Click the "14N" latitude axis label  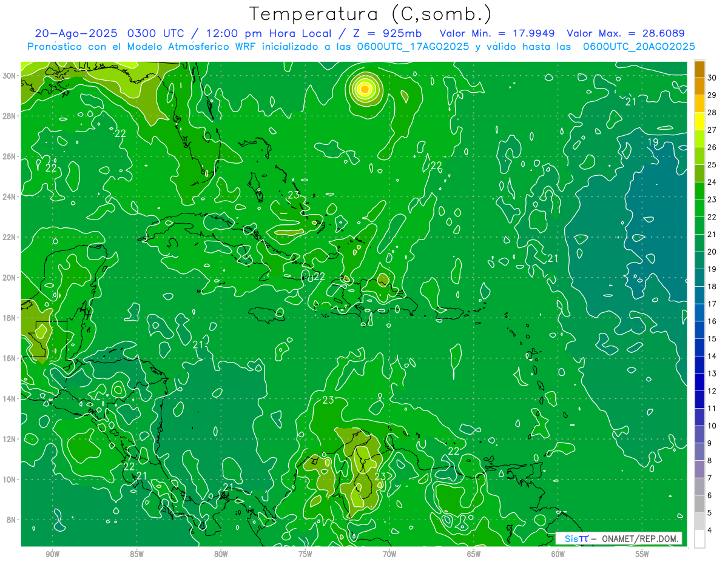point(9,399)
